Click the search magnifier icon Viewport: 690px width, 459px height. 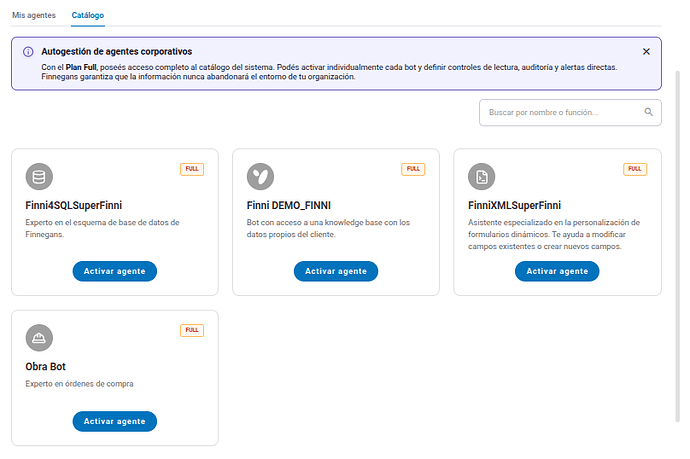(649, 112)
